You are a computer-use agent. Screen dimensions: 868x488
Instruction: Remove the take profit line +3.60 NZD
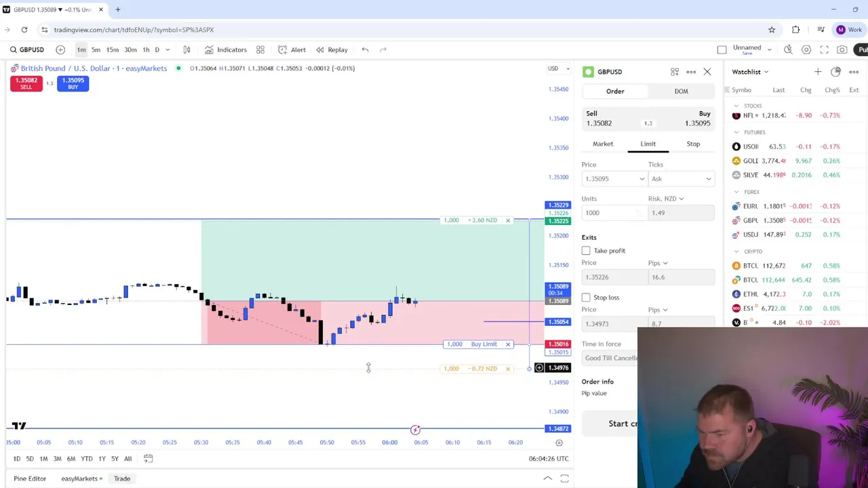click(507, 220)
